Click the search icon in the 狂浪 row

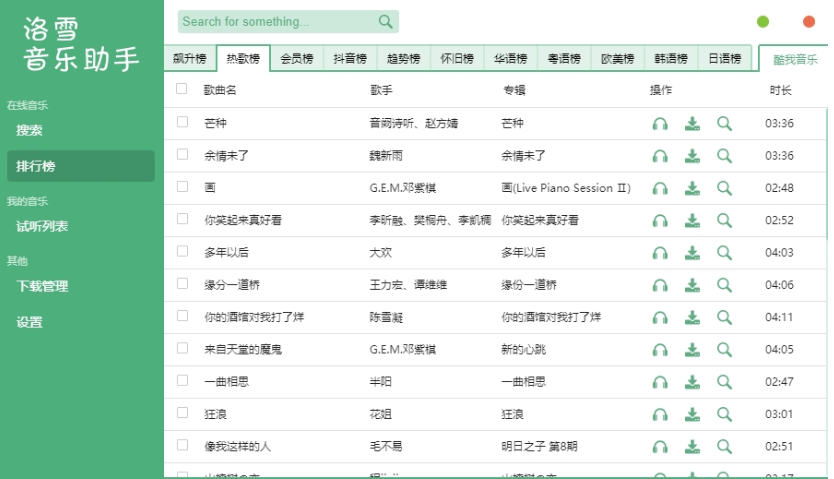coord(724,414)
